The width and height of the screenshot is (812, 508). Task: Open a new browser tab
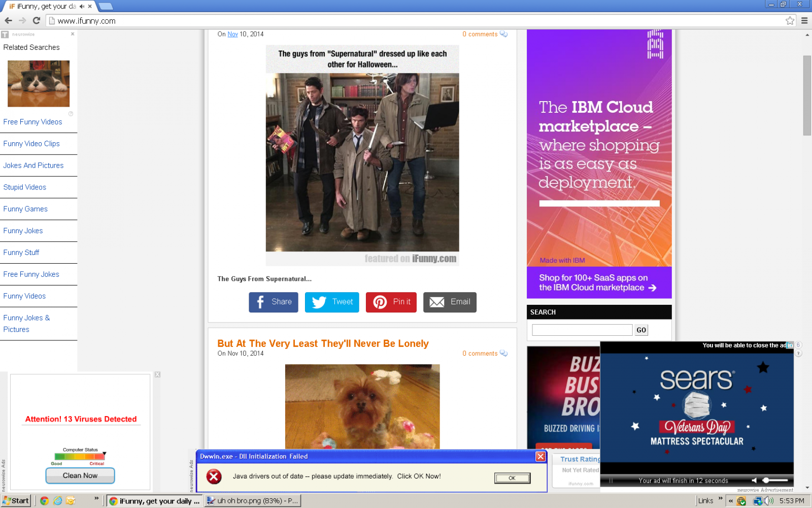point(106,7)
